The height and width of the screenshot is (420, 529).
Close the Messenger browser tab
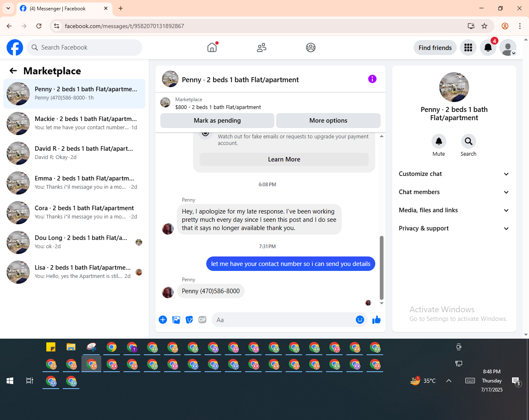106,8
